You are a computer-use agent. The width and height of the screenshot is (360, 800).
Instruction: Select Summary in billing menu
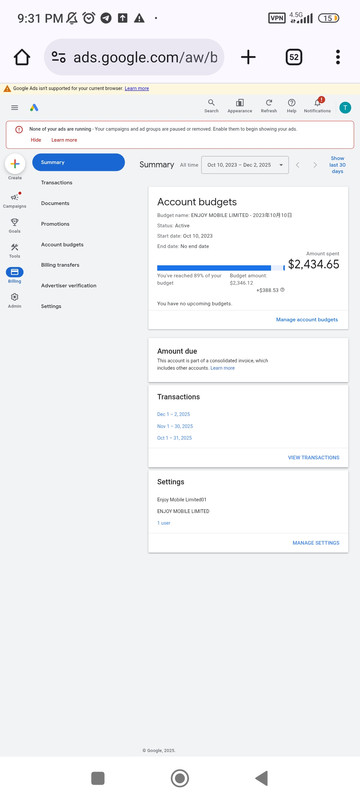pos(79,162)
